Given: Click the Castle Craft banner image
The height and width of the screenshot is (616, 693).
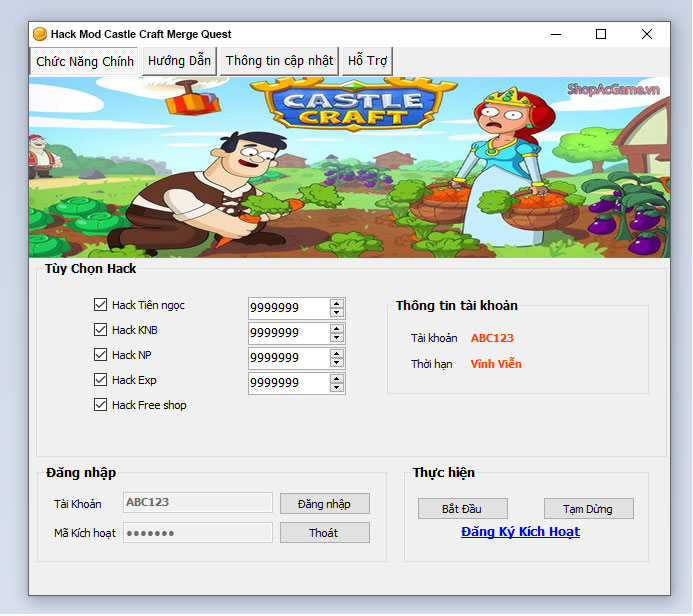Looking at the screenshot, I should click(x=349, y=167).
